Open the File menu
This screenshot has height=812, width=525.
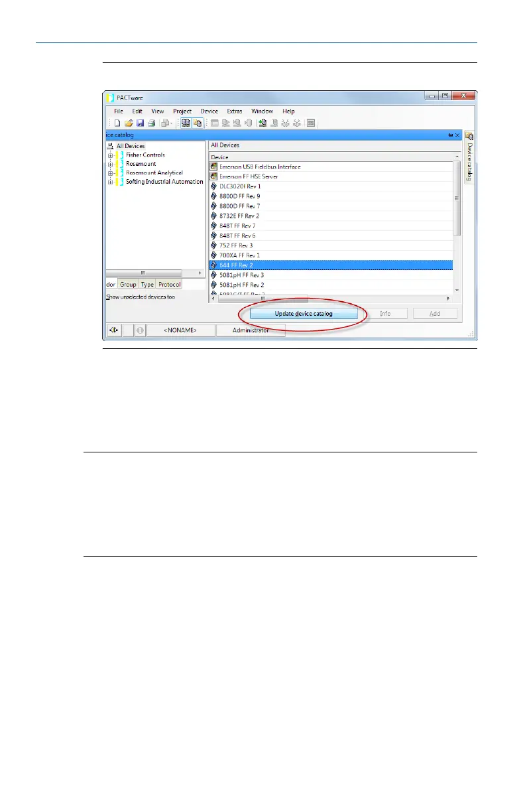[119, 111]
